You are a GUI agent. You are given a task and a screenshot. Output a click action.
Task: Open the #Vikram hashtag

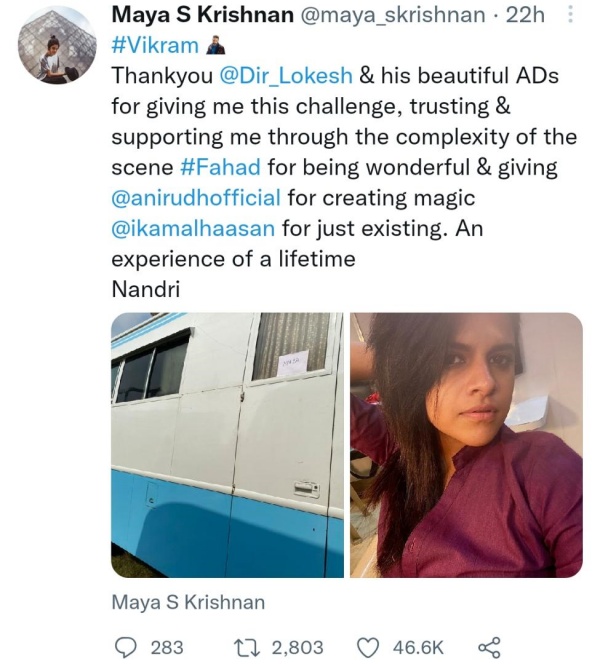155,46
